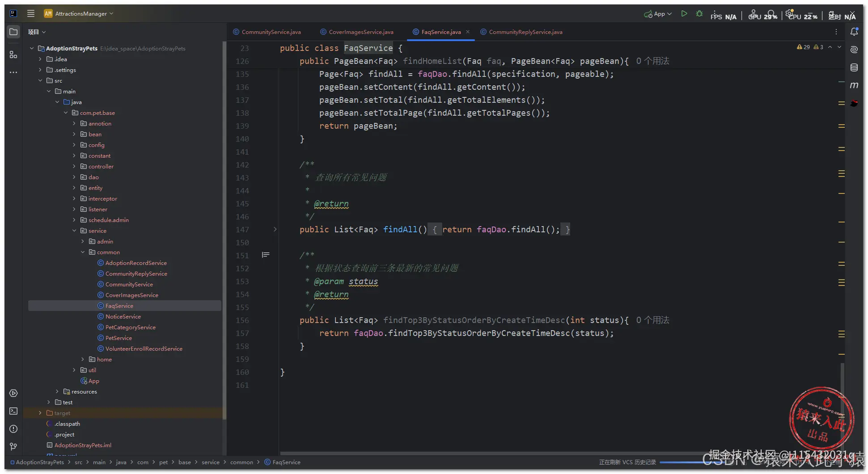Expand the target folder
The width and height of the screenshot is (868, 474).
[40, 413]
